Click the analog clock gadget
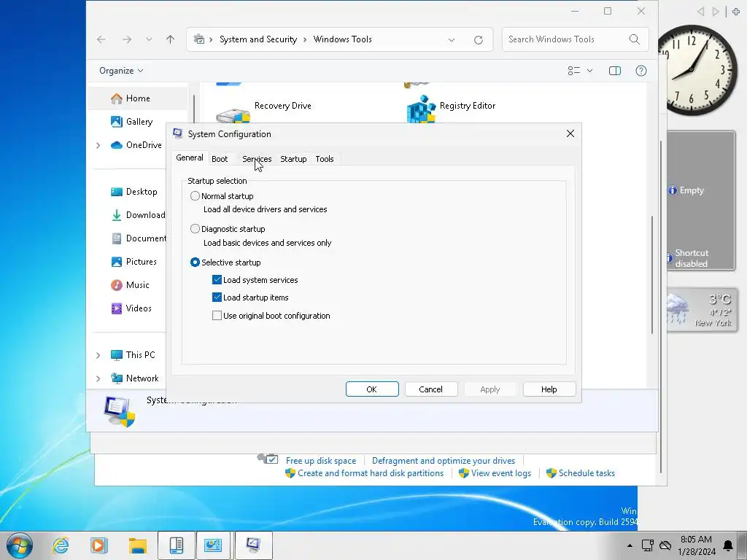This screenshot has width=747, height=560. click(697, 70)
